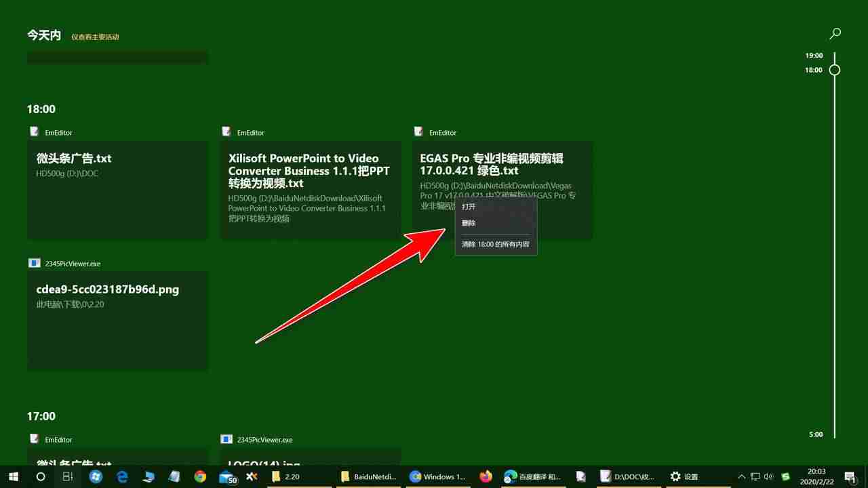The image size is (868, 488).
Task: Choose 打开 in the context menu
Action: pyautogui.click(x=496, y=207)
